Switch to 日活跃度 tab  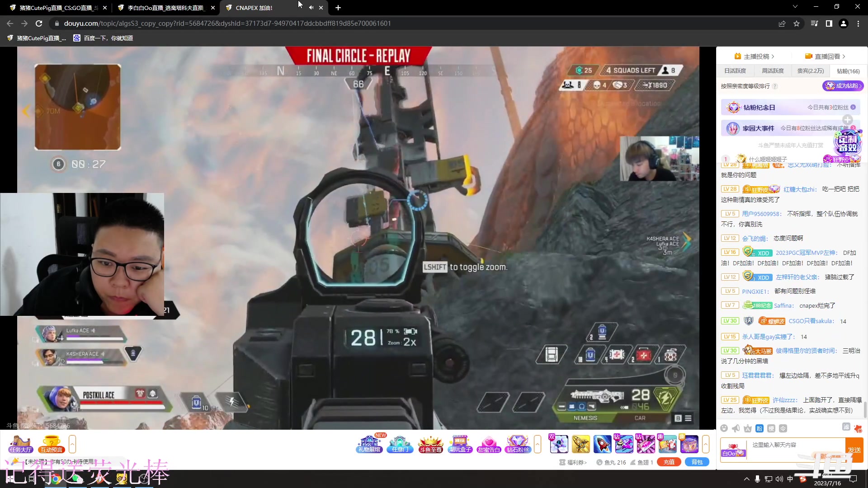[x=735, y=71]
